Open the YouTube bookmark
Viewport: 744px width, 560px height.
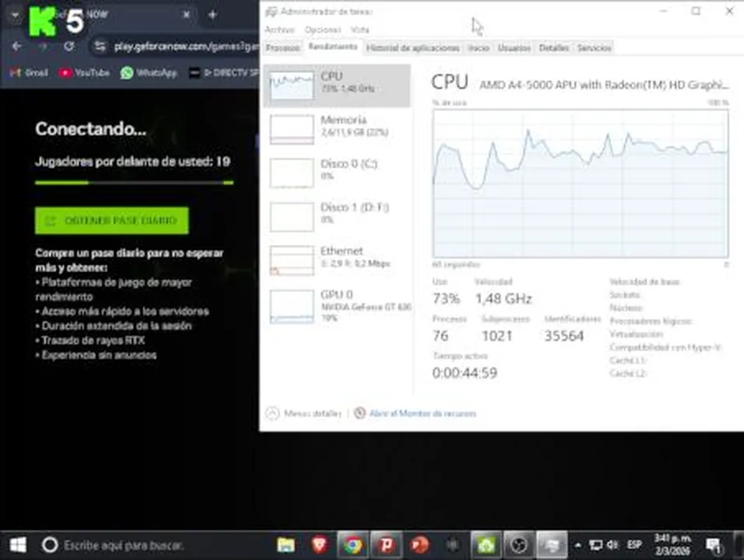(85, 72)
